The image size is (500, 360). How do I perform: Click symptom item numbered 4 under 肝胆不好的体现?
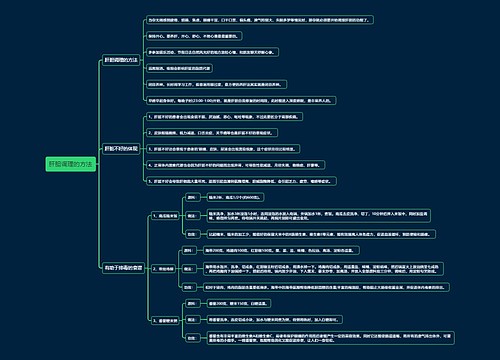(x=236, y=165)
